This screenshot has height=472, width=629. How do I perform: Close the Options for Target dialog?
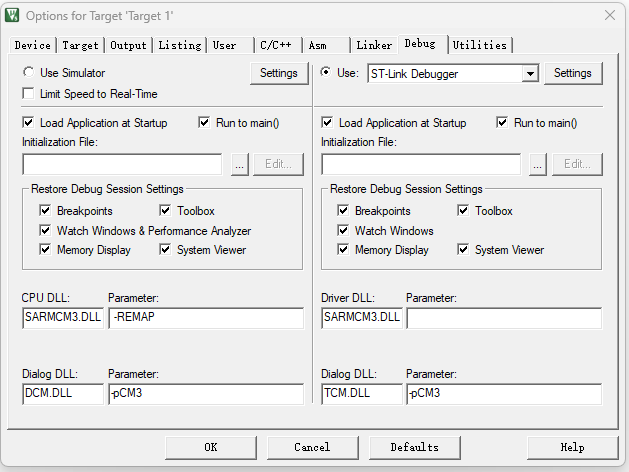coord(610,16)
